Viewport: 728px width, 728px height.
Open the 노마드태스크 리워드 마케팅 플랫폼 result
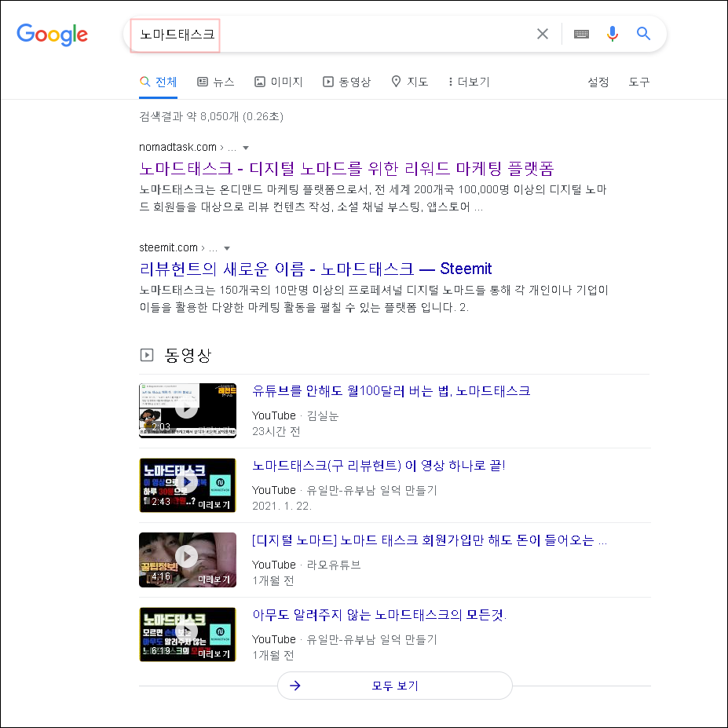[346, 169]
